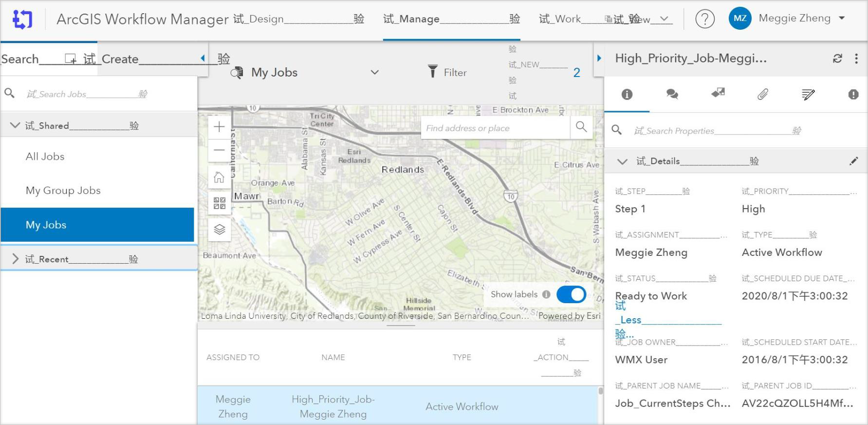Click the Ready to Work status
The height and width of the screenshot is (425, 868).
pos(651,296)
